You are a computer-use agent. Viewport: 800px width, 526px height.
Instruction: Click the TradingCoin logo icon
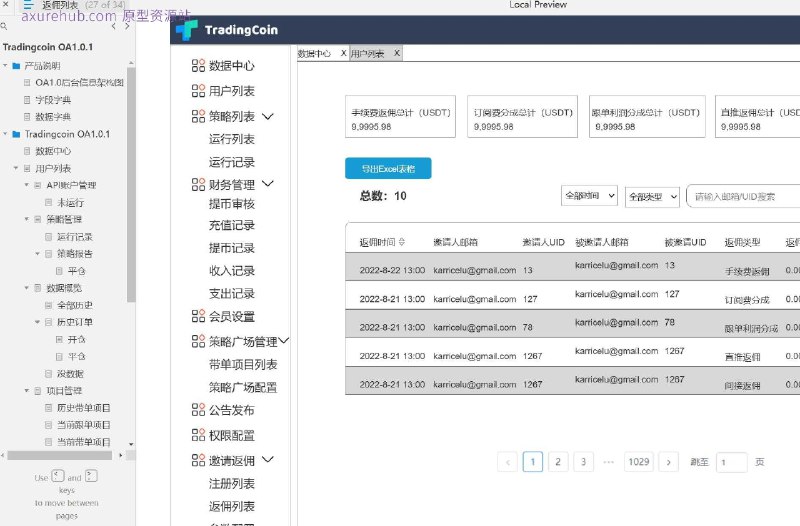coord(187,30)
